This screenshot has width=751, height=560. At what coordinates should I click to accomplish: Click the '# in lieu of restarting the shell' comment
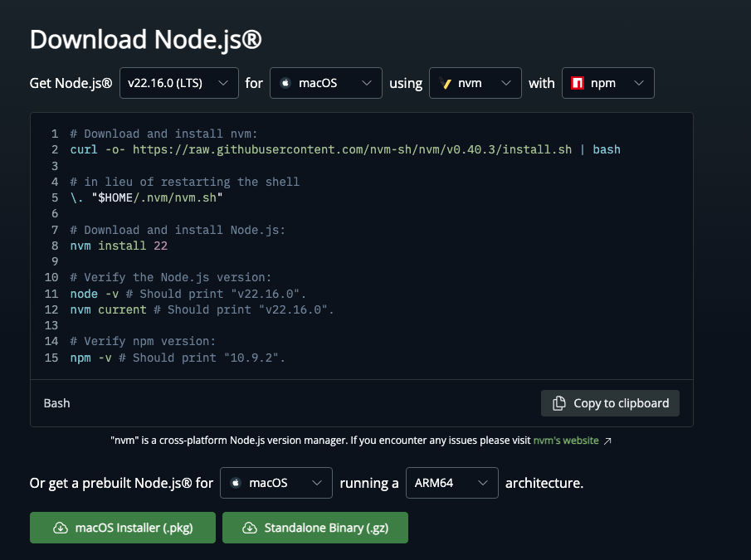pos(185,182)
